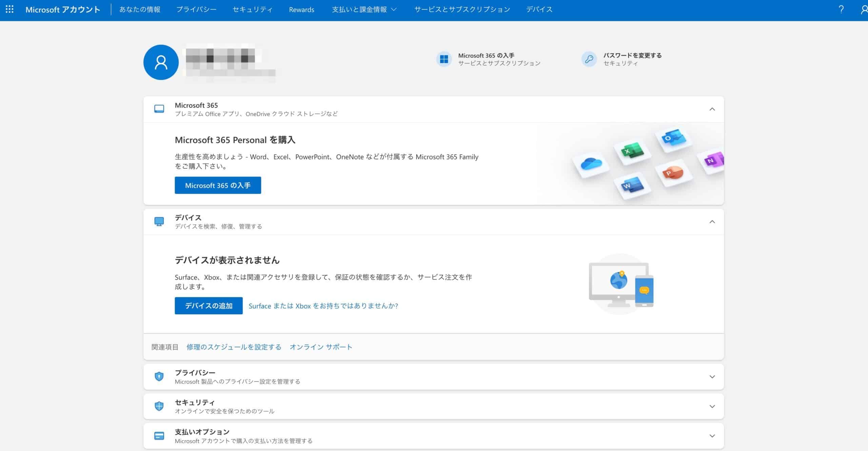Open the 支払いと課金情報 dropdown menu

click(362, 10)
